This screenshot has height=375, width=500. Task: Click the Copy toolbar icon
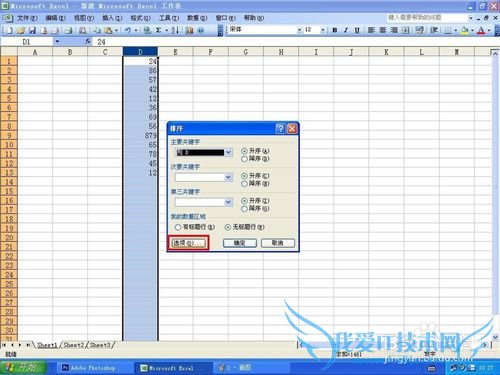click(x=97, y=30)
